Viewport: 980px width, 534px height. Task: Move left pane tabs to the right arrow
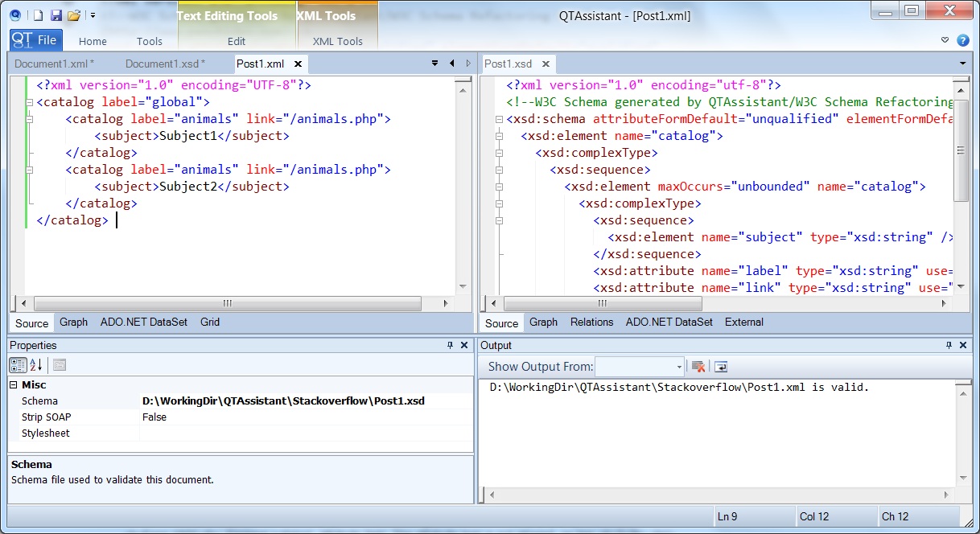coord(467,63)
